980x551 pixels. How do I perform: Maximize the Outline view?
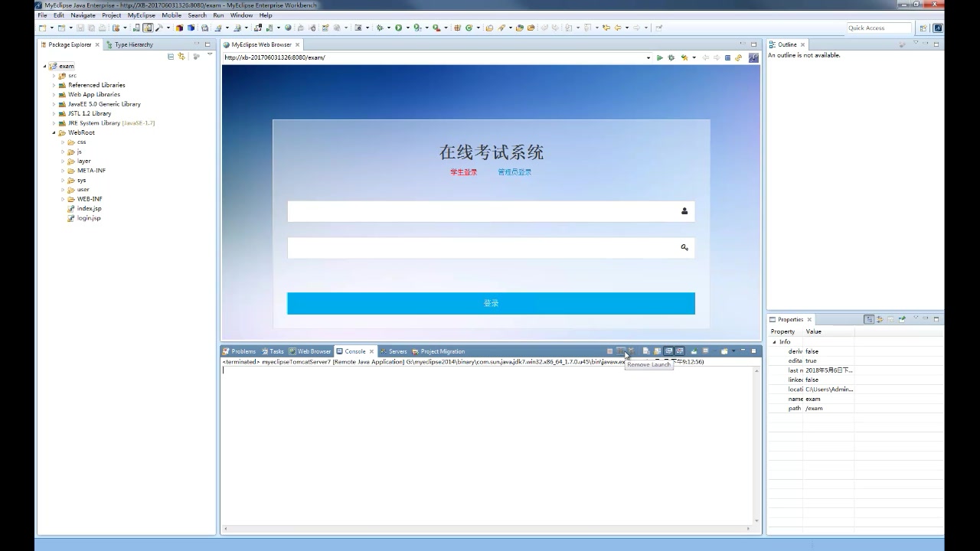click(x=936, y=44)
